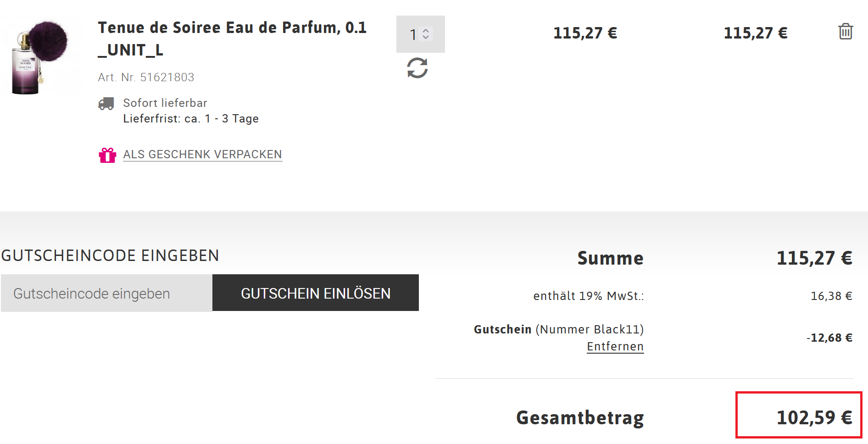
Task: Click the Gutschein Nummer Black11 label
Action: pyautogui.click(x=558, y=329)
